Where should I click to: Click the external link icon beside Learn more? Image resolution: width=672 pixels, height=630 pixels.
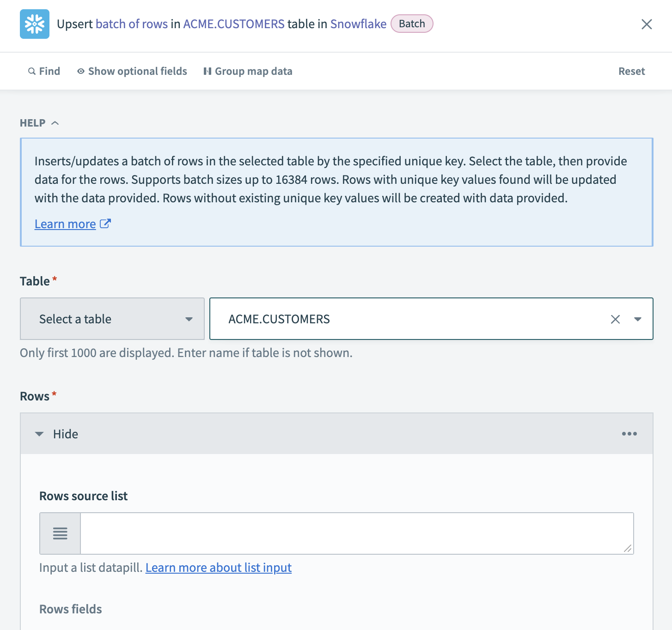[105, 224]
